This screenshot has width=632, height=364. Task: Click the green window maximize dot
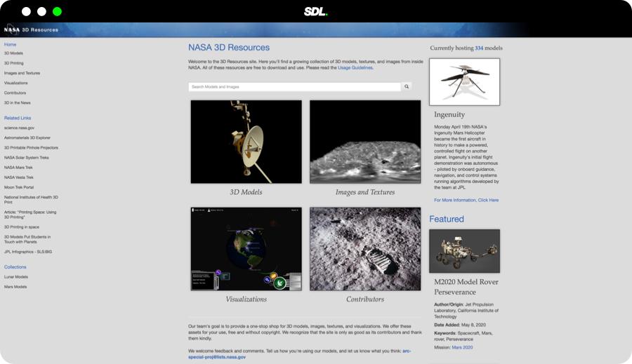[x=57, y=11]
